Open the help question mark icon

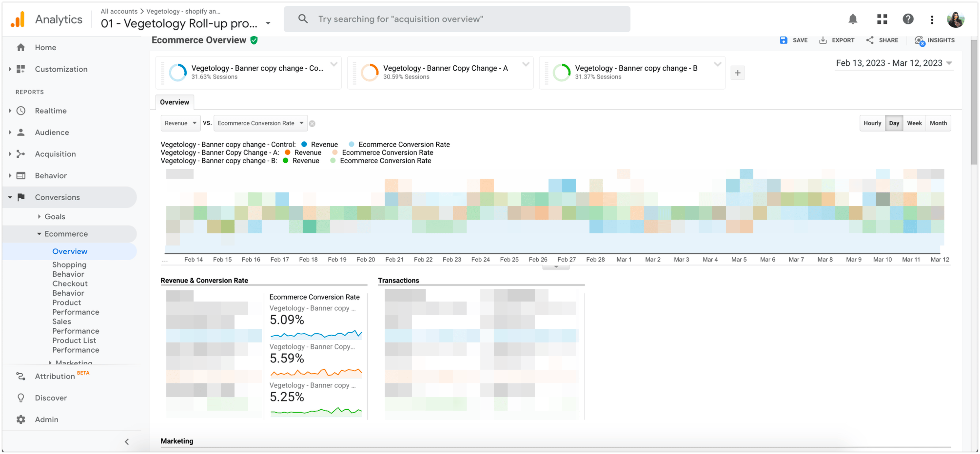click(x=908, y=19)
